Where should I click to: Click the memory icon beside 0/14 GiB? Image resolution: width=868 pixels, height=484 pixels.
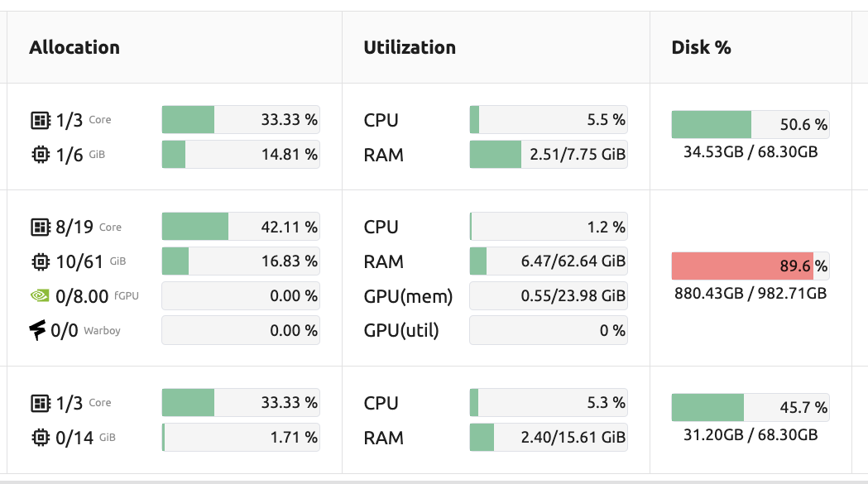tap(40, 438)
